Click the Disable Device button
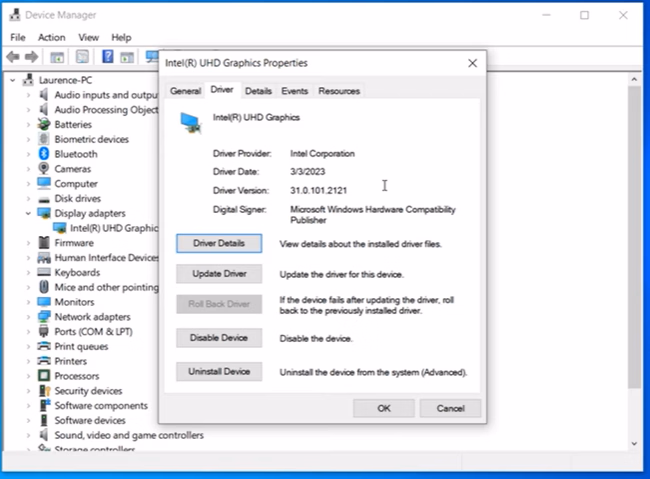The width and height of the screenshot is (650, 479). coord(219,338)
